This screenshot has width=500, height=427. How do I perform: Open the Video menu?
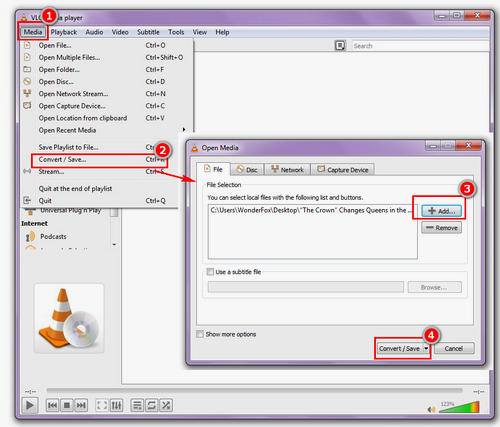pos(120,32)
